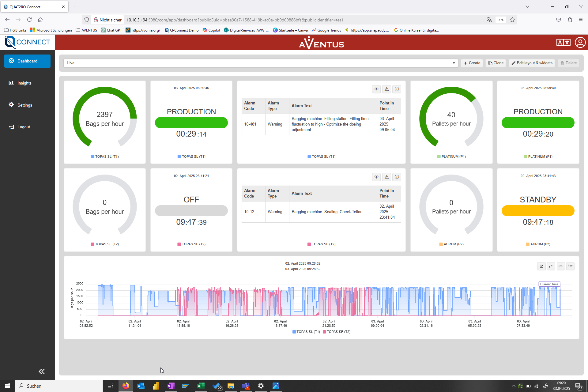Open Settings in the sidebar
This screenshot has height=392, width=588.
coord(24,105)
